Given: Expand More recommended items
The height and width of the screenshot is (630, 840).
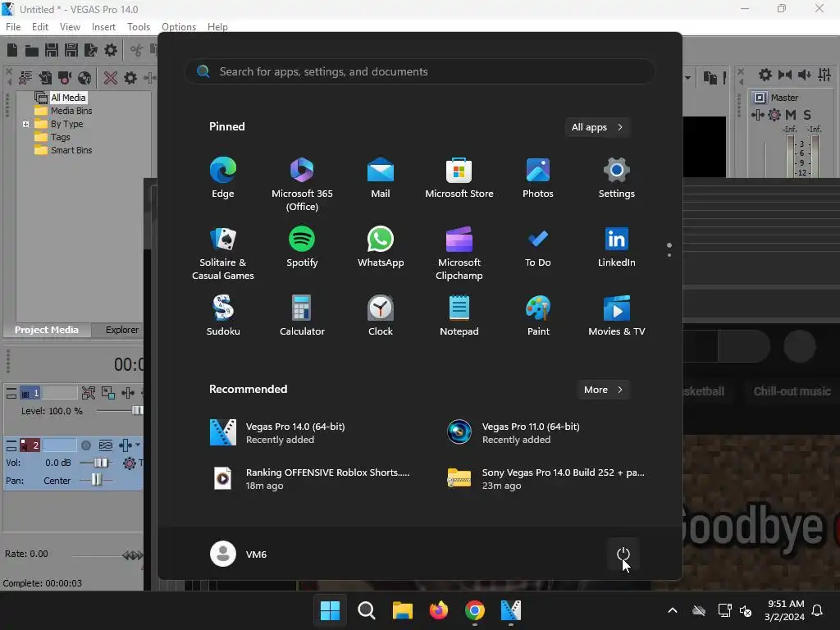Looking at the screenshot, I should click(603, 390).
